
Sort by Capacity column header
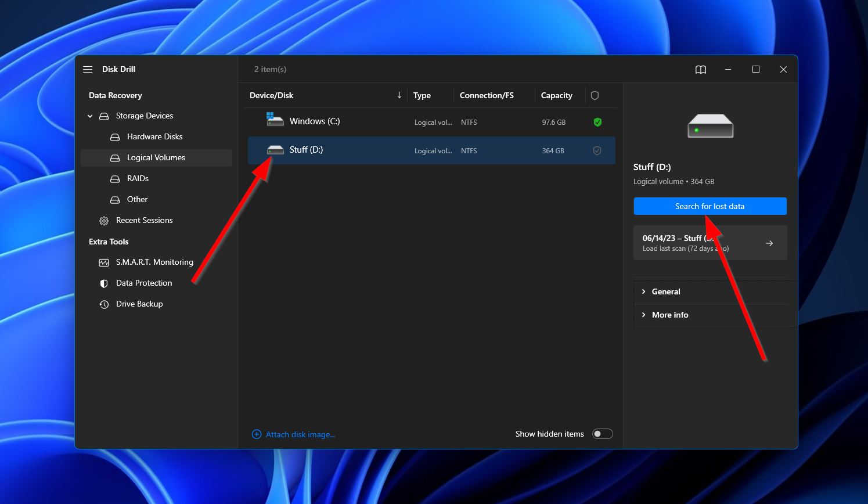pos(556,95)
